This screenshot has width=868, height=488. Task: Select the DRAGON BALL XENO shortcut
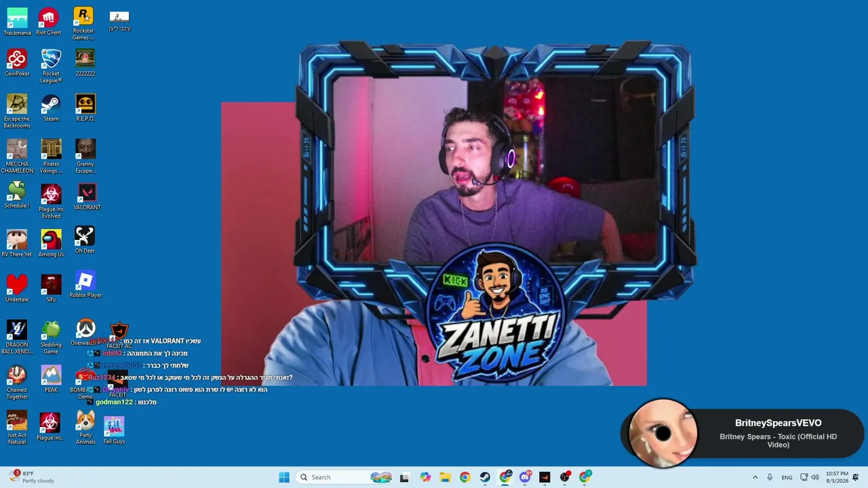(17, 338)
